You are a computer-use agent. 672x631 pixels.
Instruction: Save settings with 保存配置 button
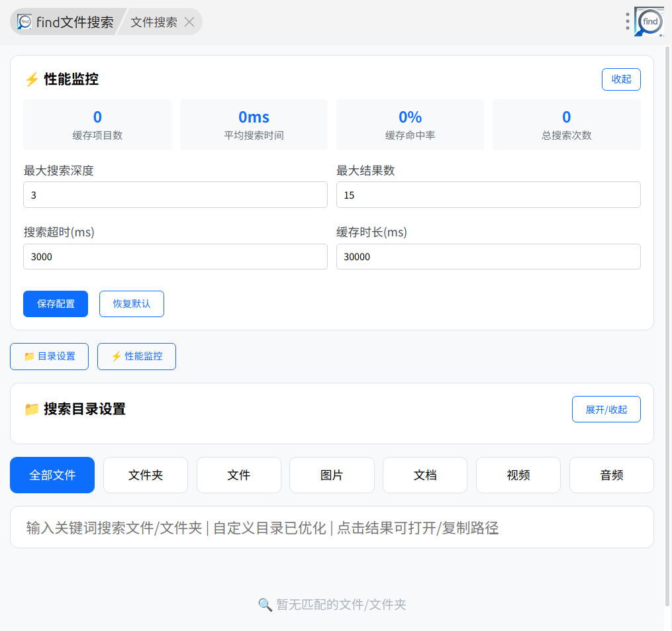(56, 304)
